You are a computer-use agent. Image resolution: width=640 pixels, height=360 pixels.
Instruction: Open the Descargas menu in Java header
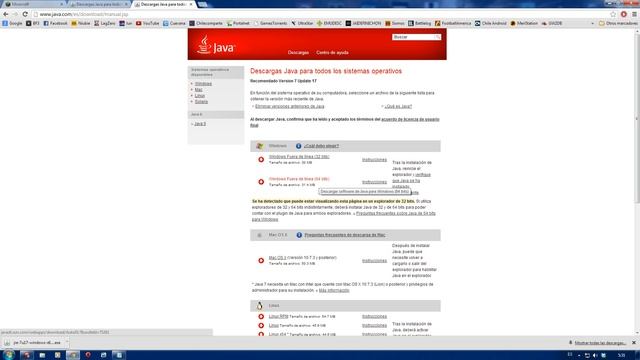[x=298, y=53]
